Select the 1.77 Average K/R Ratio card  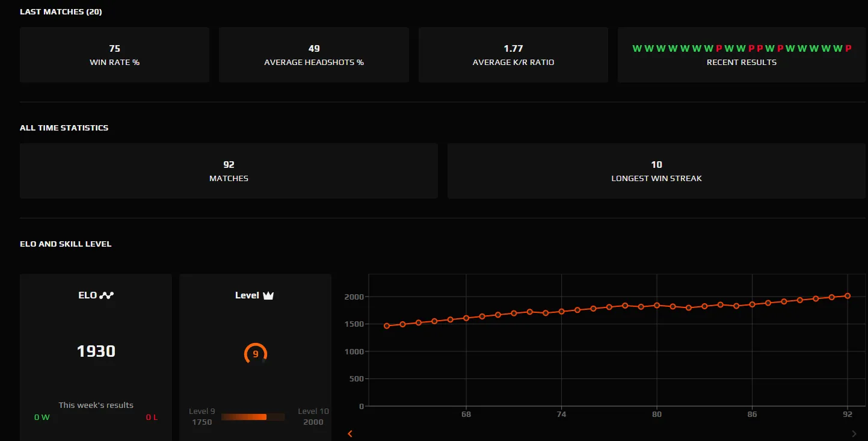(512, 54)
